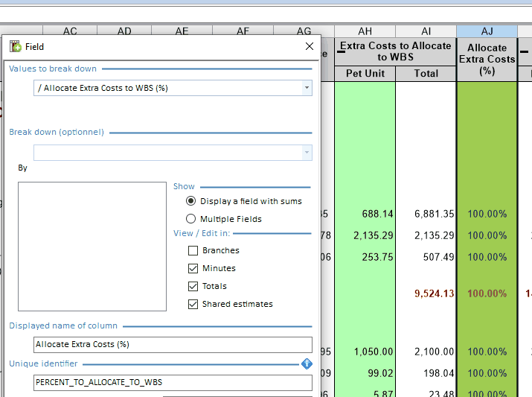Select the Multiple Fields option

click(191, 219)
